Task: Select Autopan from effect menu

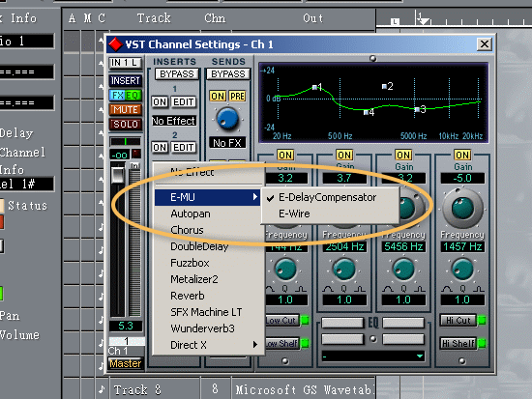Action: point(209,214)
